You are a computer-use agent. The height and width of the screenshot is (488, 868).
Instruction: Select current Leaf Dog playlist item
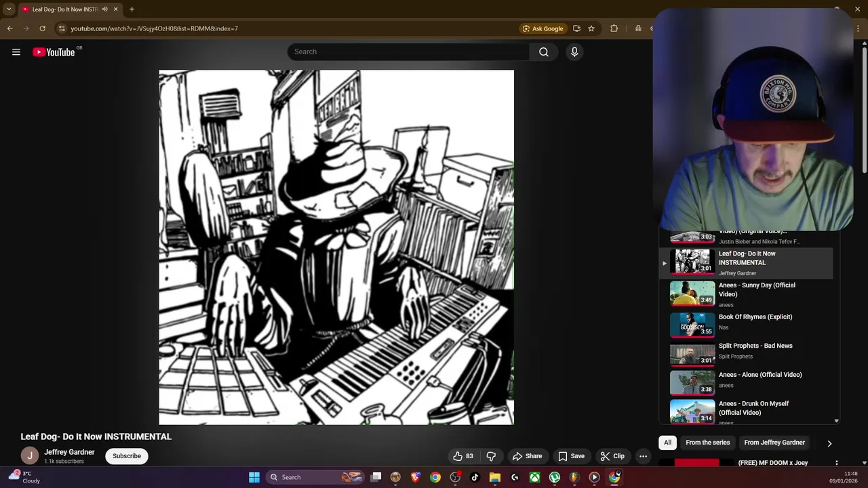[x=746, y=263]
